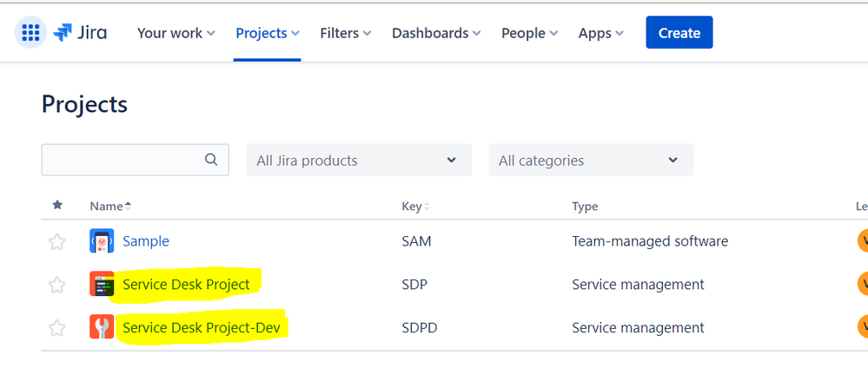Click the search magnifier icon
This screenshot has height=388, width=868.
click(x=211, y=160)
